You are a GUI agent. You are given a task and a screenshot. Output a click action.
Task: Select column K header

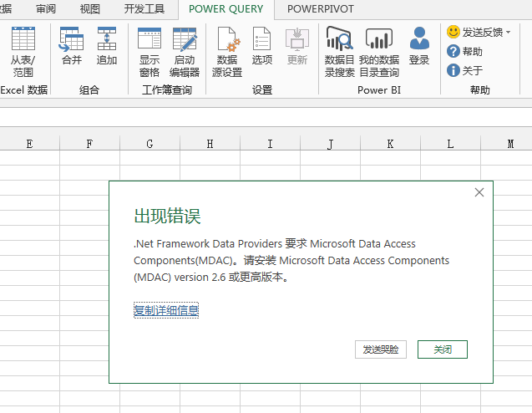390,144
